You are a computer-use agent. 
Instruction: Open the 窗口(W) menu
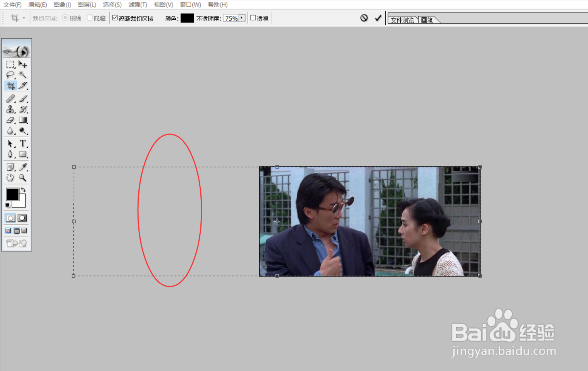tap(190, 5)
